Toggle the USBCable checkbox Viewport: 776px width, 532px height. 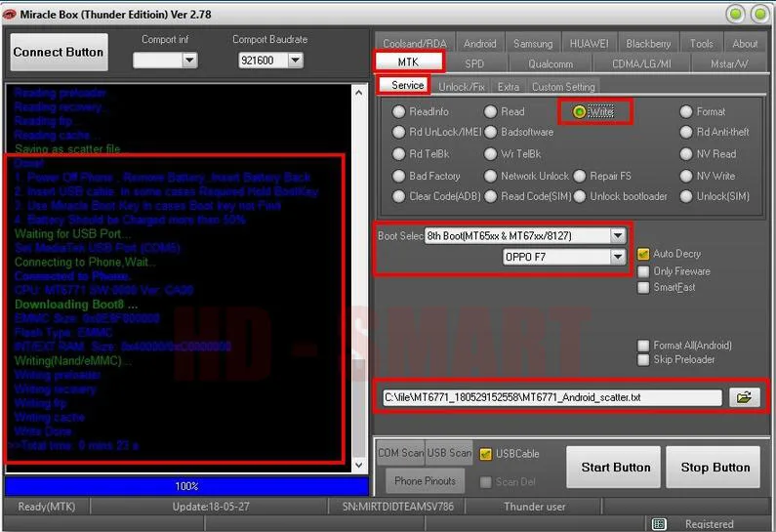pos(486,454)
